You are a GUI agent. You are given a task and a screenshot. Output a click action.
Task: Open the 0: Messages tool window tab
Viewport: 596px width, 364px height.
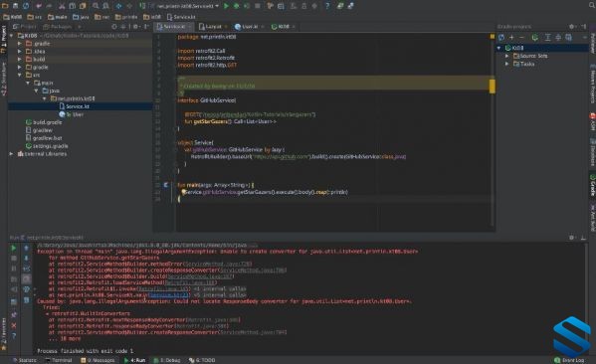pyautogui.click(x=98, y=360)
